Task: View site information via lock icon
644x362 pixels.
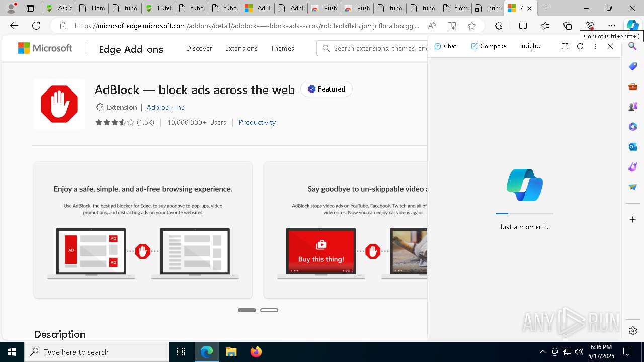Action: pos(63,26)
